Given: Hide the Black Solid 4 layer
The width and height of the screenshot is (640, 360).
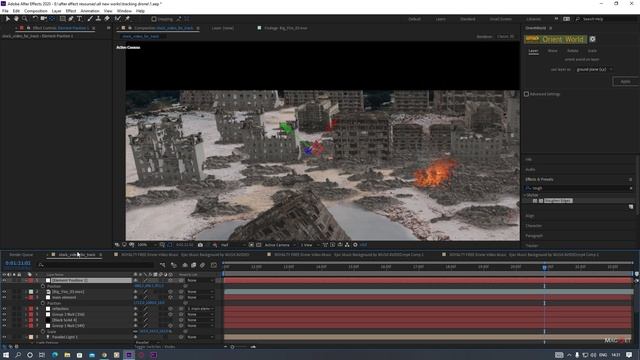Looking at the screenshot, I should coord(4,320).
